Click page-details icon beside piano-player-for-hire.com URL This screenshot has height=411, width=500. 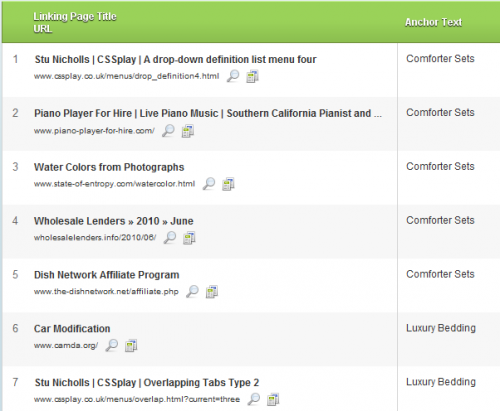click(x=188, y=131)
